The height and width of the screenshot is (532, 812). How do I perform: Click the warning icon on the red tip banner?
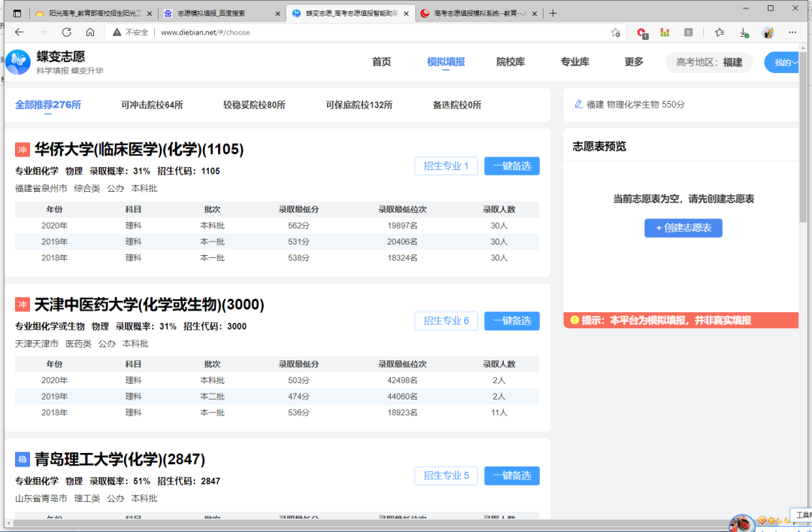[574, 320]
